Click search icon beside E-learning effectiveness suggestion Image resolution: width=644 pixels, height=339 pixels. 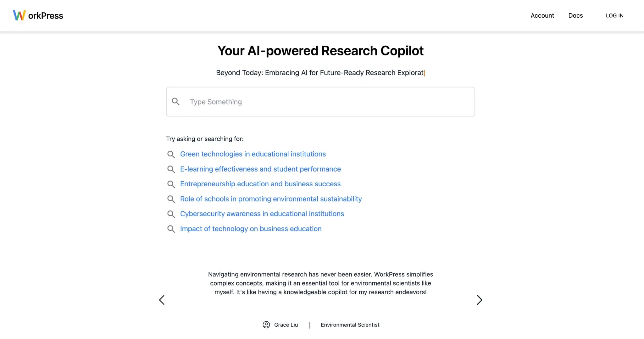[x=171, y=169]
